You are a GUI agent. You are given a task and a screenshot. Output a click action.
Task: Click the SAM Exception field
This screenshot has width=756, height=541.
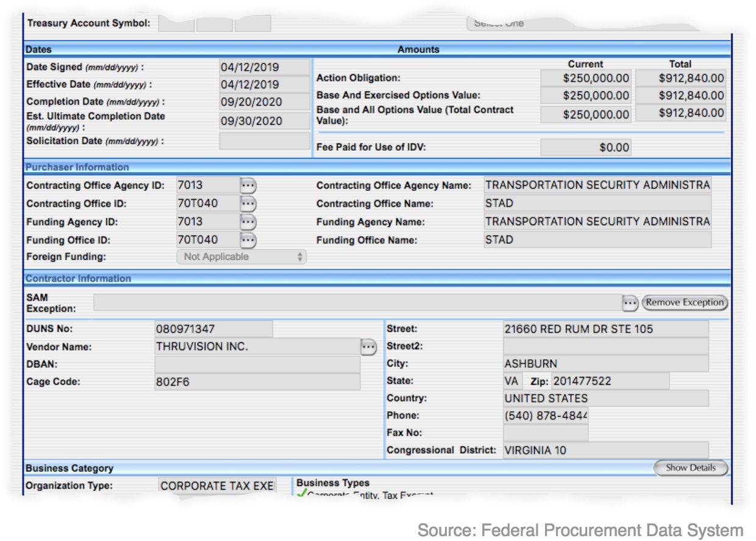pyautogui.click(x=357, y=303)
